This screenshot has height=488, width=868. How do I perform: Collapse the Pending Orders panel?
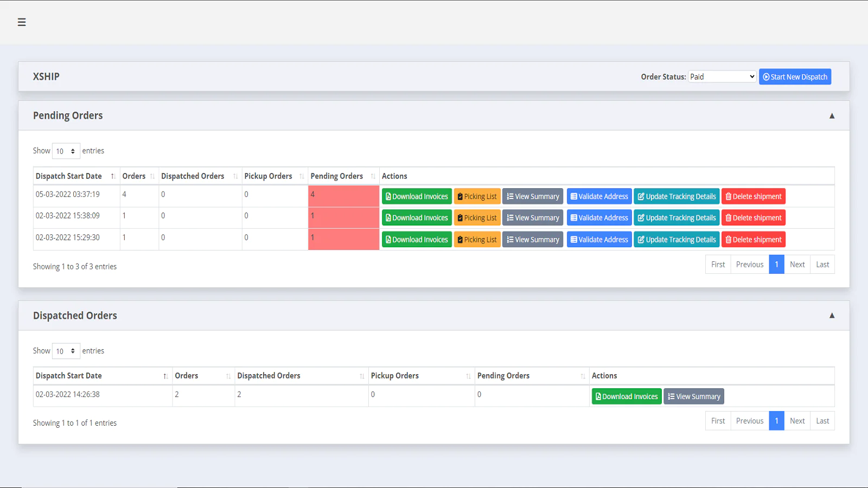pos(832,115)
